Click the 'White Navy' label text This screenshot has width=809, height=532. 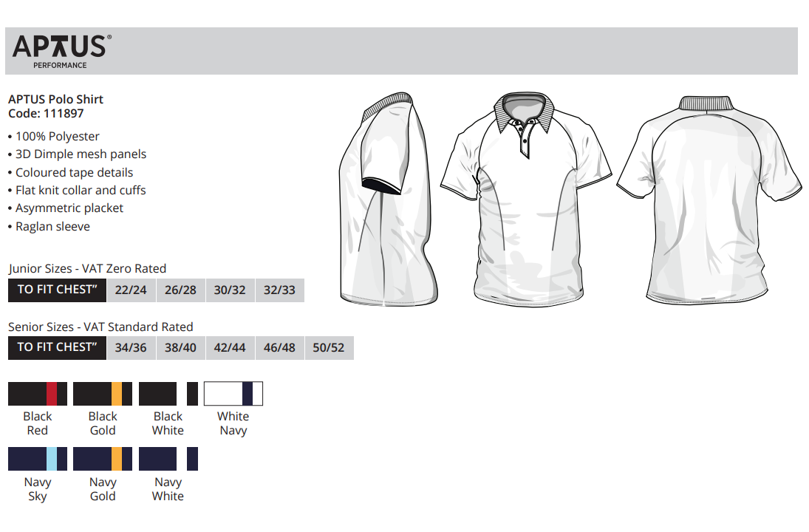pos(233,423)
